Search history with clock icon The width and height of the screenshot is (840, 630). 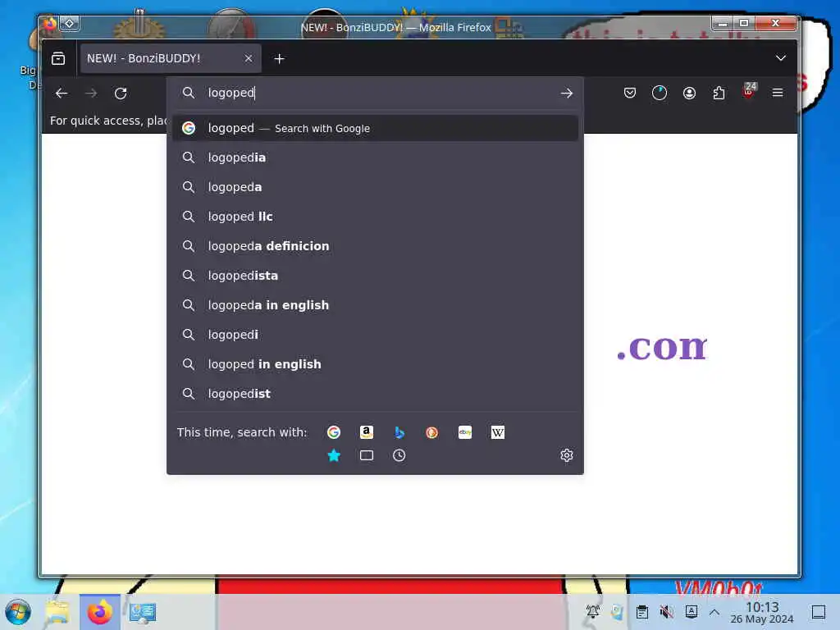tap(399, 455)
